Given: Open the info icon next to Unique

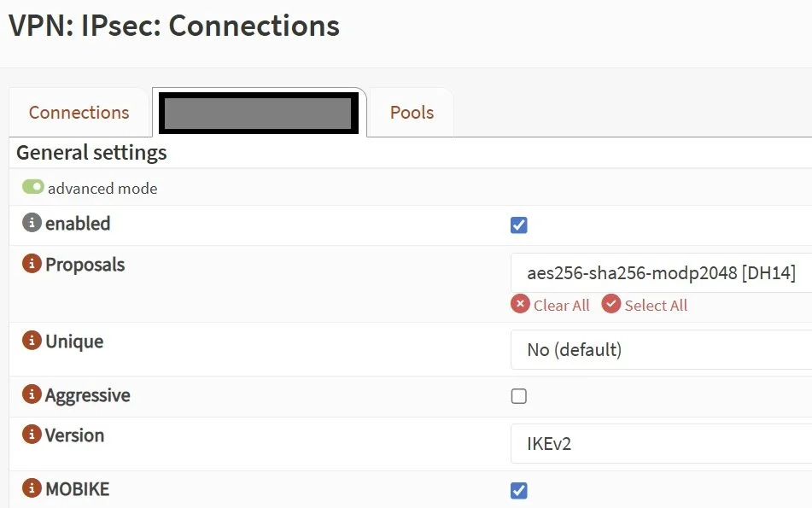Looking at the screenshot, I should coord(32,340).
